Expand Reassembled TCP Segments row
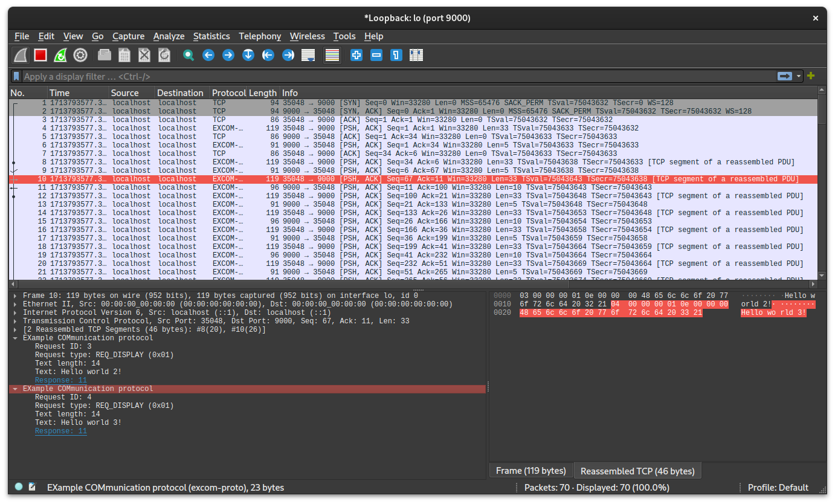 [x=15, y=329]
